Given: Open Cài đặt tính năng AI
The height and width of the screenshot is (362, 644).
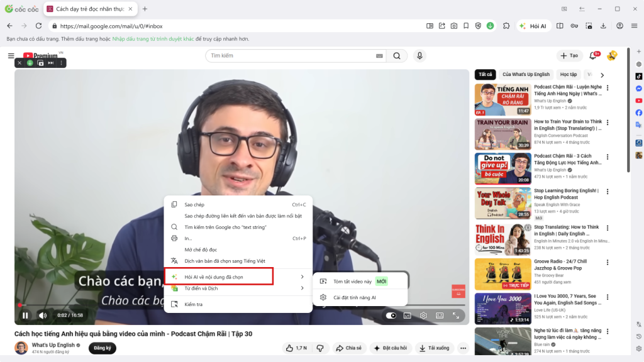Looking at the screenshot, I should click(360, 297).
